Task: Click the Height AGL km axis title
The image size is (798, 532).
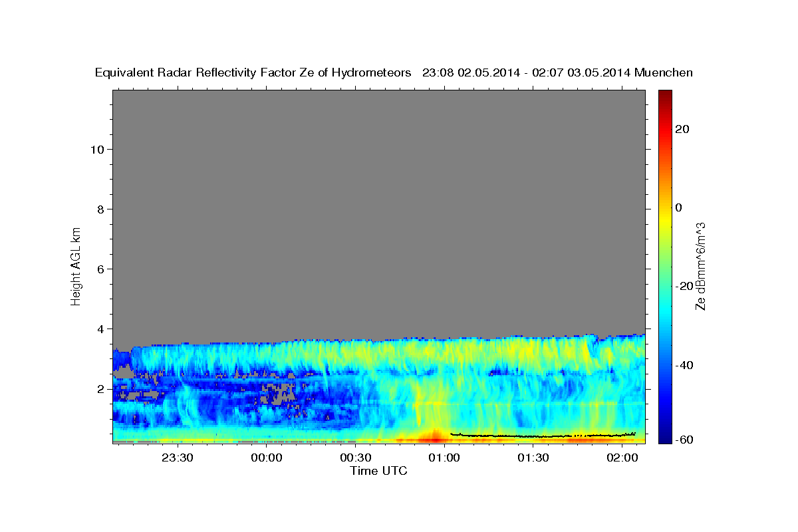Action: (76, 265)
